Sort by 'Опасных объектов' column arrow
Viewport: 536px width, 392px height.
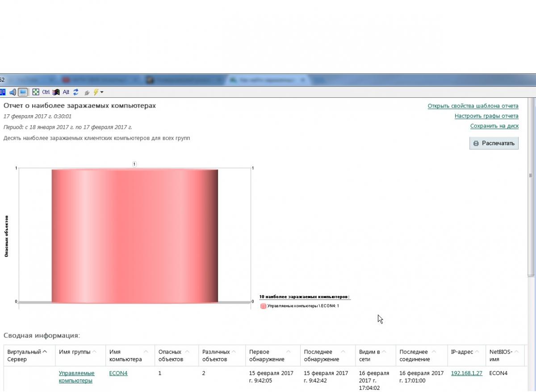187,352
